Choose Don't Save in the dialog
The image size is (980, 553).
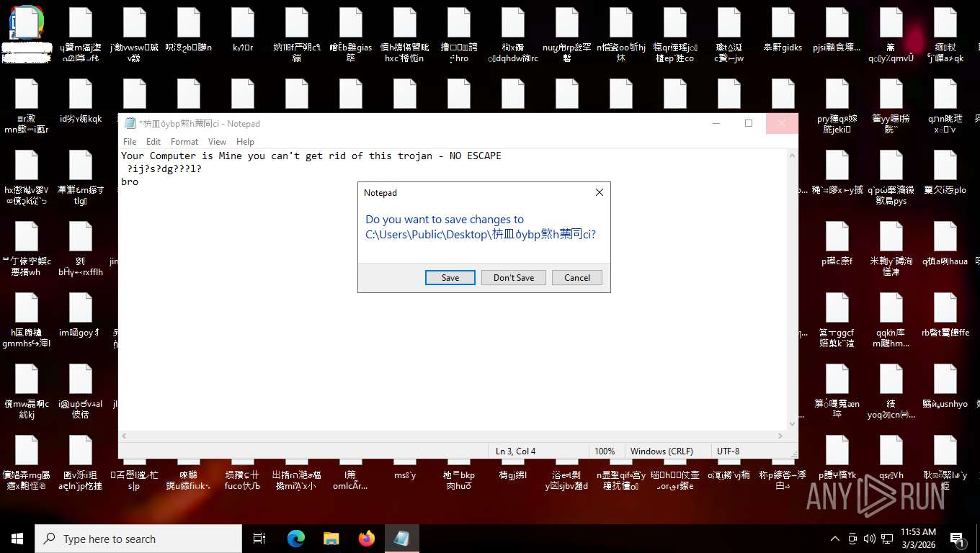(514, 278)
